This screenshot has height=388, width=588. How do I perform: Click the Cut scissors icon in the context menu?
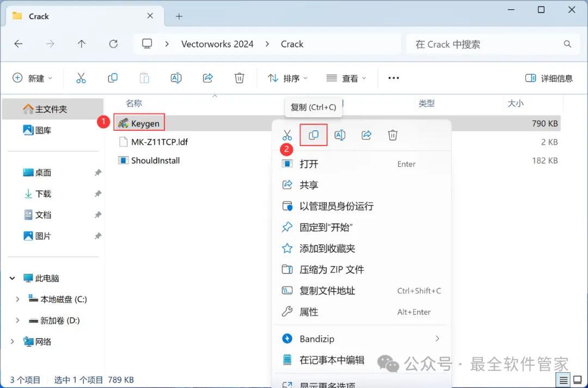pos(287,135)
